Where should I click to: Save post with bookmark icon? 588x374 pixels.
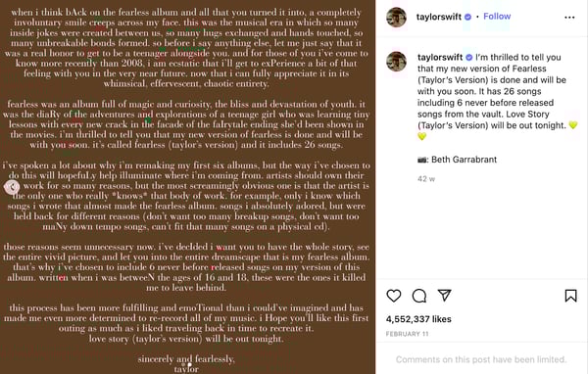(570, 296)
